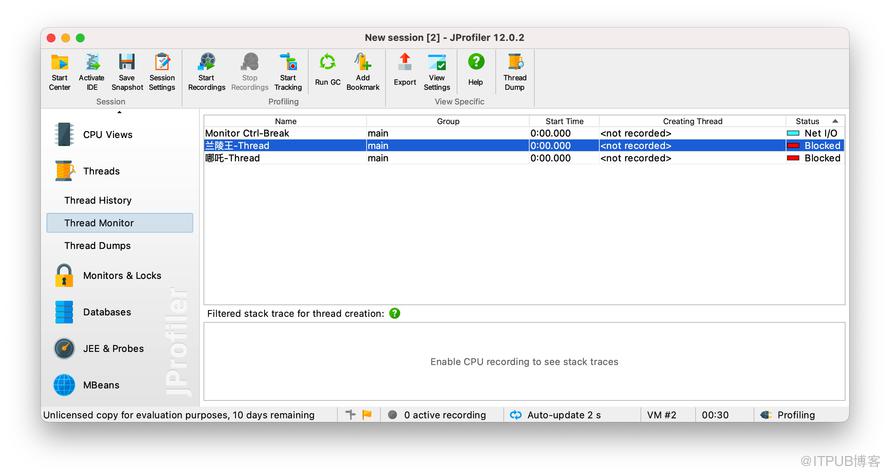The width and height of the screenshot is (890, 476).
Task: Open the Help toolbar icon
Action: pyautogui.click(x=476, y=70)
